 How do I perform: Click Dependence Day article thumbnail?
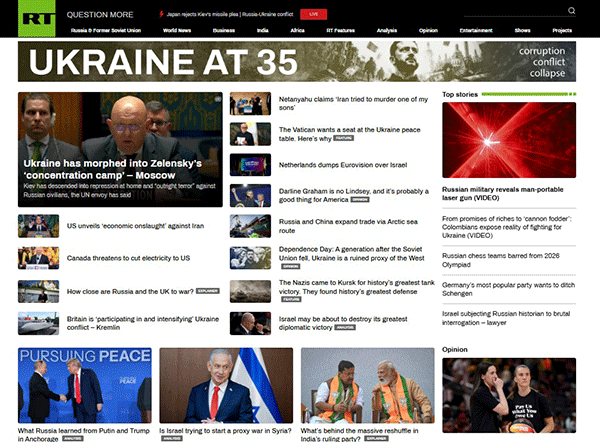250,258
